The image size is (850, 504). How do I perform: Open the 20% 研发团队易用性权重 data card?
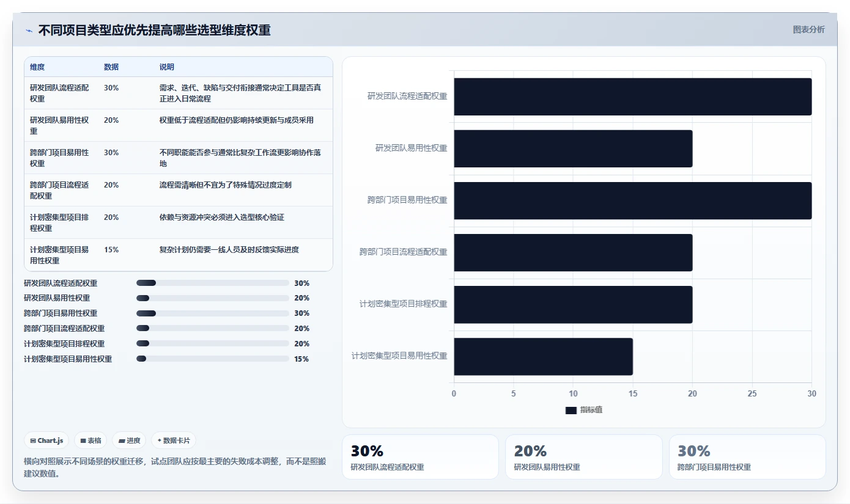tap(583, 457)
